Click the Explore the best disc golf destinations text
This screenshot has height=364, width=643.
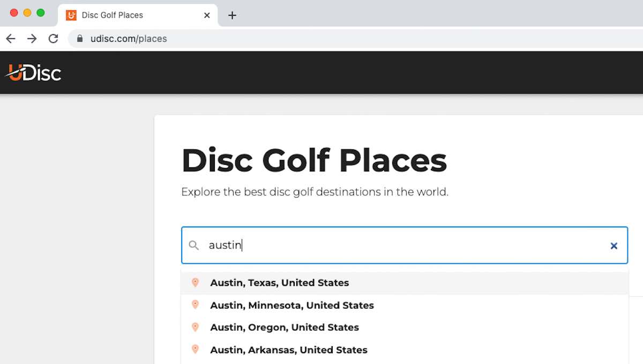click(x=315, y=192)
